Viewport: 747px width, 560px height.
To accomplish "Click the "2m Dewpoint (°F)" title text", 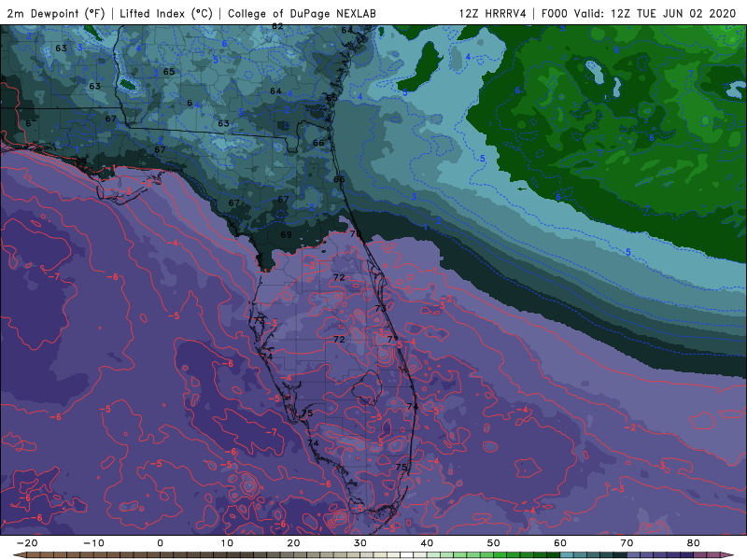I will tap(56, 14).
